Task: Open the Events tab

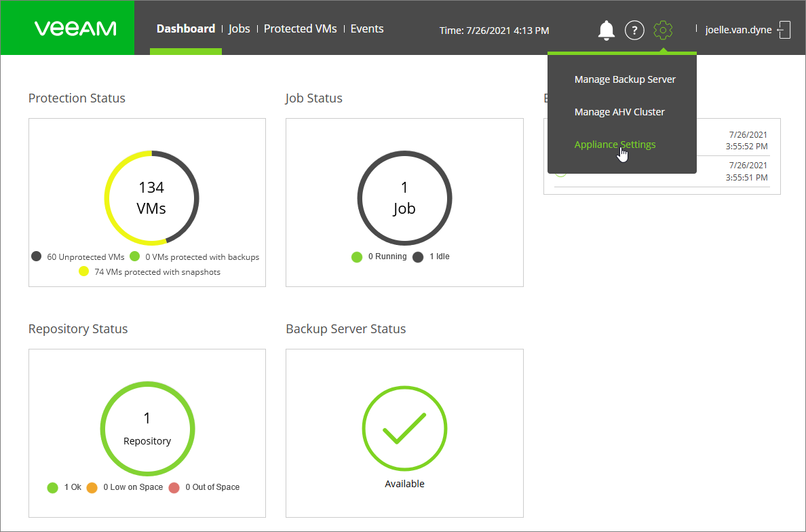Action: 367,28
